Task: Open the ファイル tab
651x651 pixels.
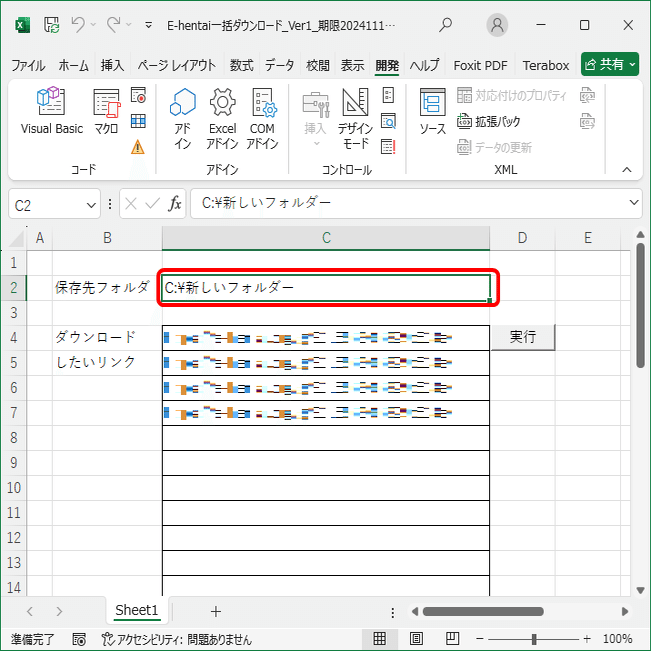Action: pyautogui.click(x=28, y=65)
